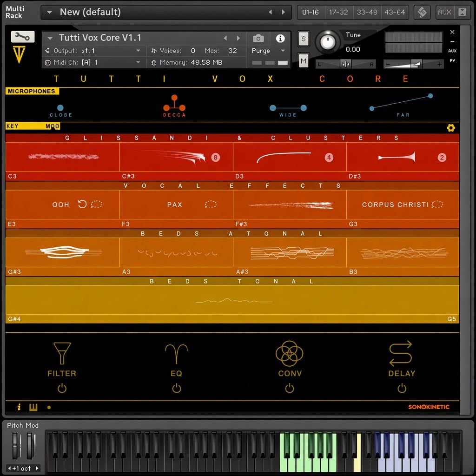Open the Tutti Vox Core instrument dropdown arrow
Viewport: 476px width, 476px height.
coord(50,38)
